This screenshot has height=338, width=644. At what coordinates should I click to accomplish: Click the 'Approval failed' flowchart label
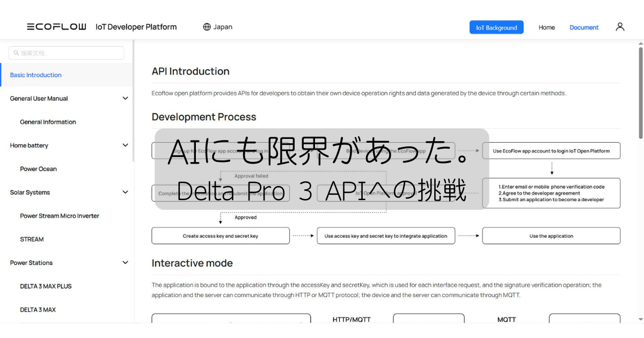click(251, 176)
